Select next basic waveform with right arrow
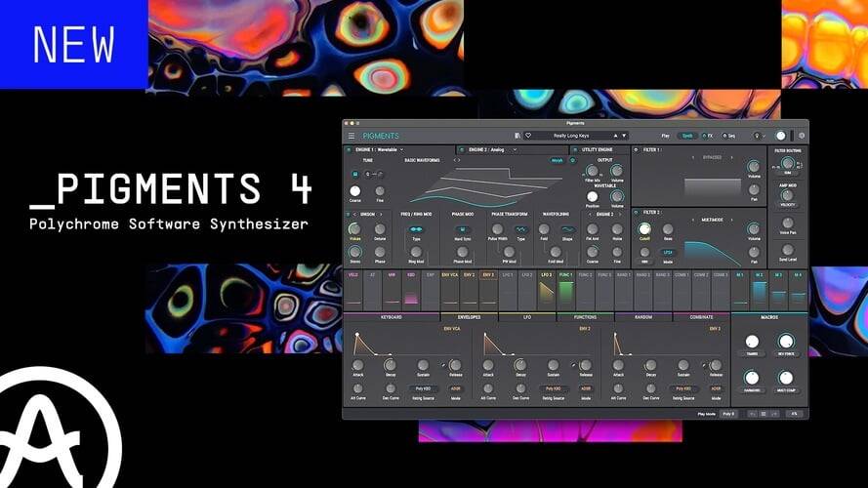Viewport: 868px width, 488px height. point(460,160)
